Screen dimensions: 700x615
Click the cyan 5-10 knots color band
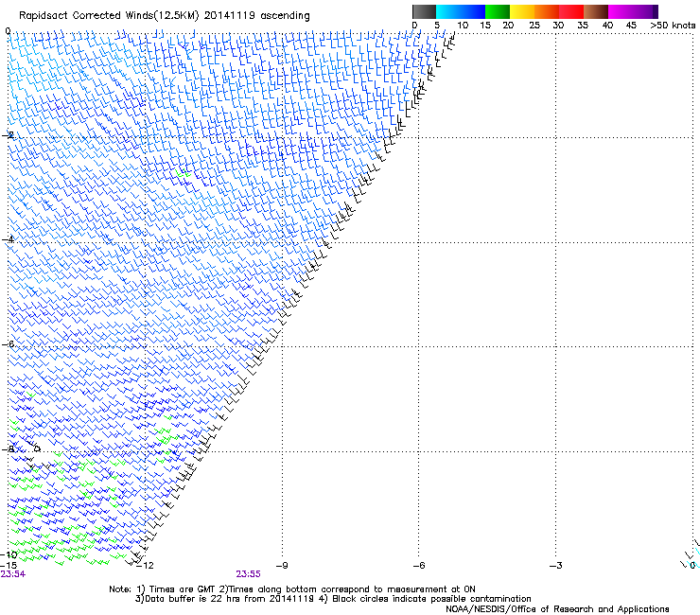[448, 11]
